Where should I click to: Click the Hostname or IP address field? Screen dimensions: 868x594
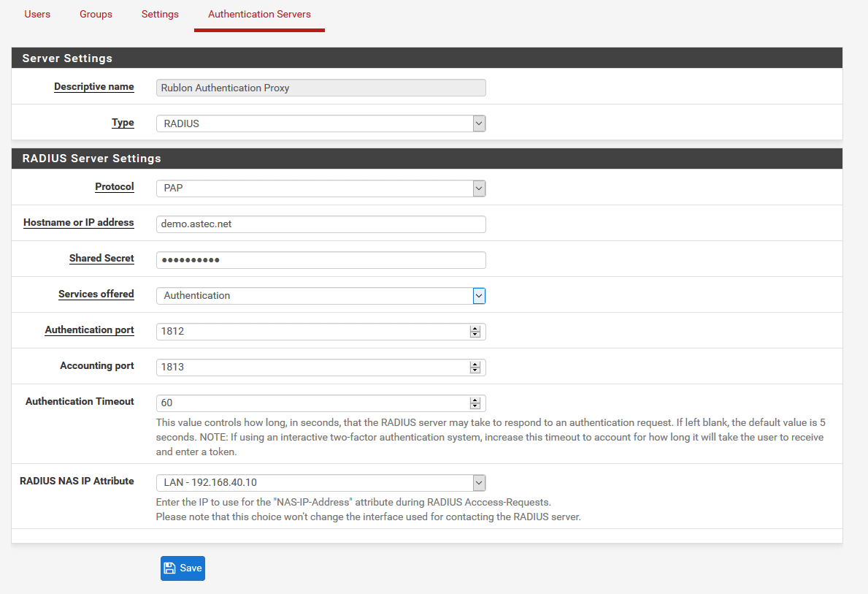click(321, 224)
